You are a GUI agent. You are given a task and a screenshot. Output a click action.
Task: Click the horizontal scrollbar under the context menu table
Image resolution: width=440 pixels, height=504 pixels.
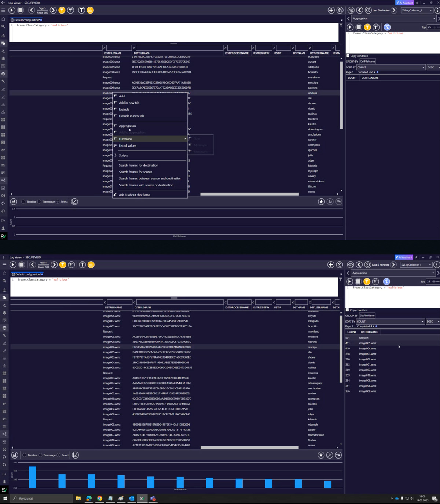(x=249, y=194)
